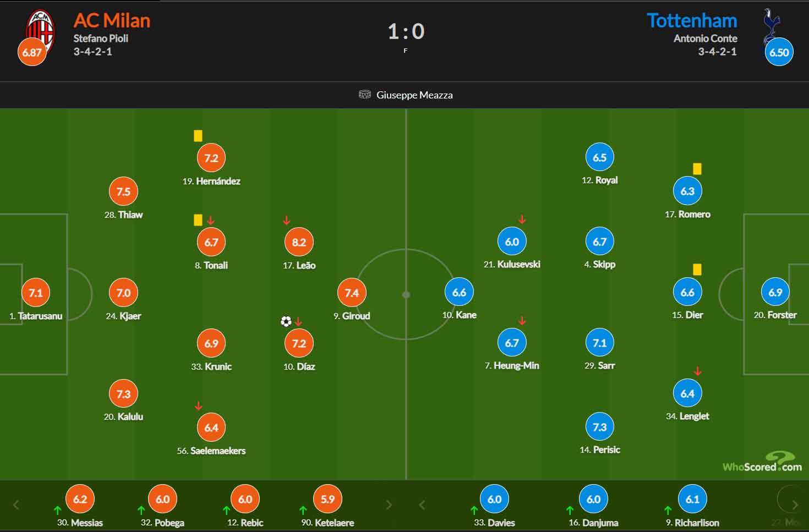Open the AC Milan team name link
The image size is (809, 532).
[x=112, y=20]
